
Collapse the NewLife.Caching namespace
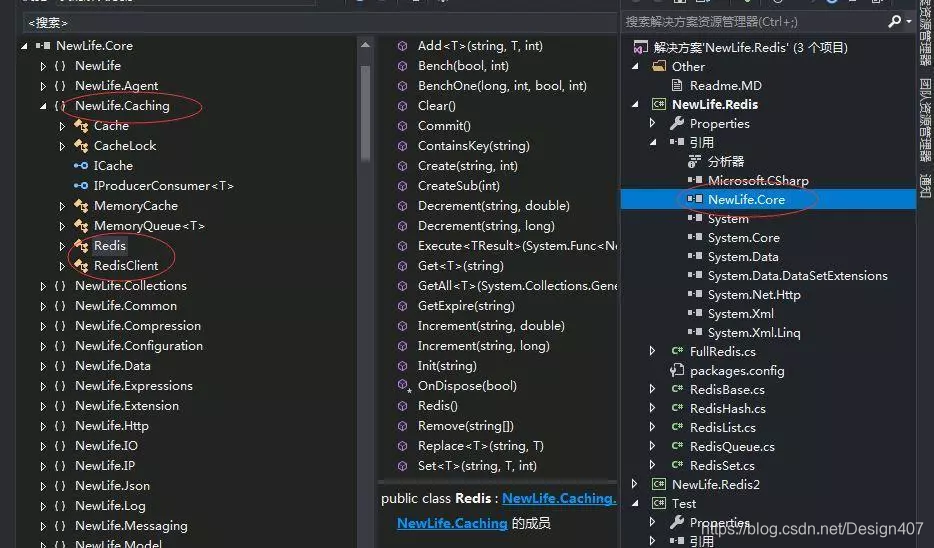[x=43, y=106]
